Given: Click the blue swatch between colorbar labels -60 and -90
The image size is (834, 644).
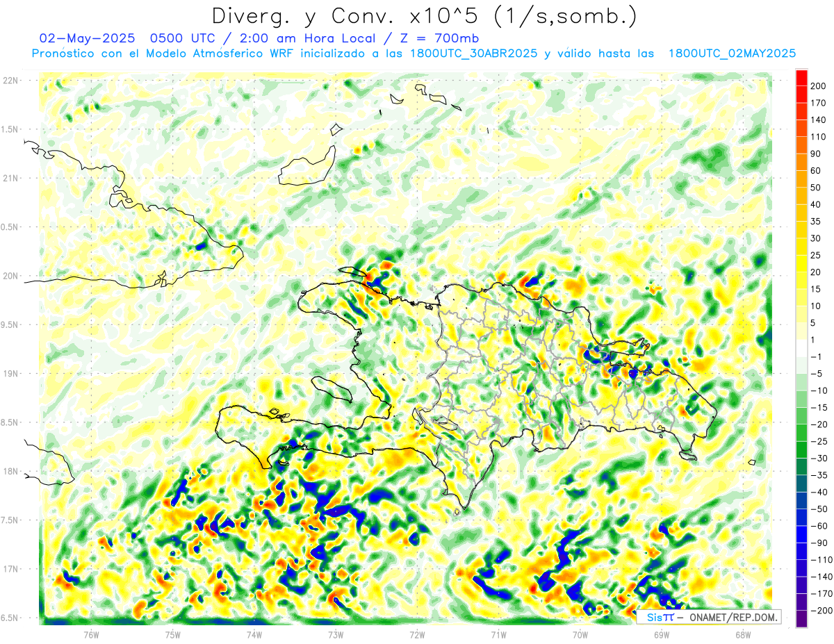Looking at the screenshot, I should click(x=801, y=534).
